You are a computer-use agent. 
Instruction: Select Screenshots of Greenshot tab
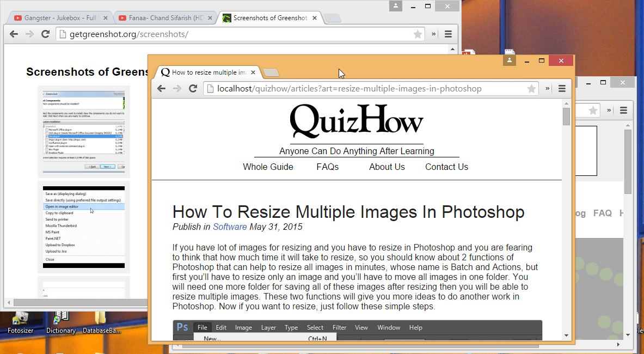(x=270, y=17)
